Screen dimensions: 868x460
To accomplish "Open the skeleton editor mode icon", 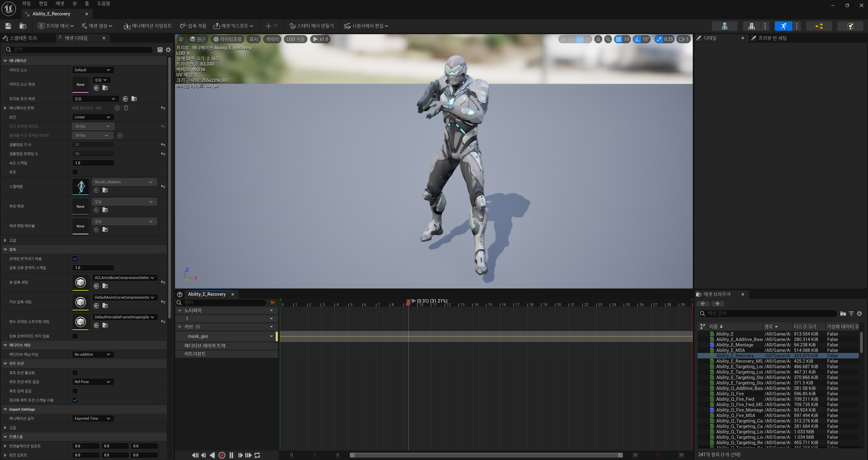I will click(x=724, y=26).
